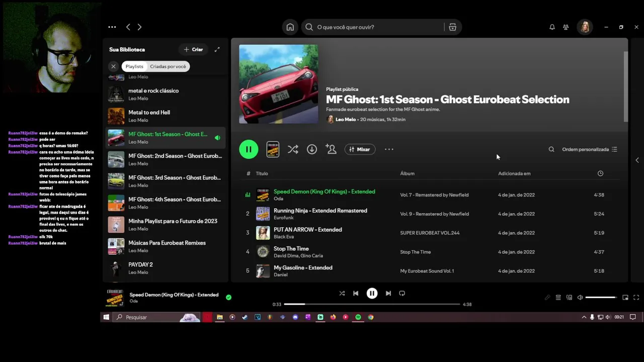
Task: Toggle the Playlists filter chip
Action: pyautogui.click(x=134, y=66)
